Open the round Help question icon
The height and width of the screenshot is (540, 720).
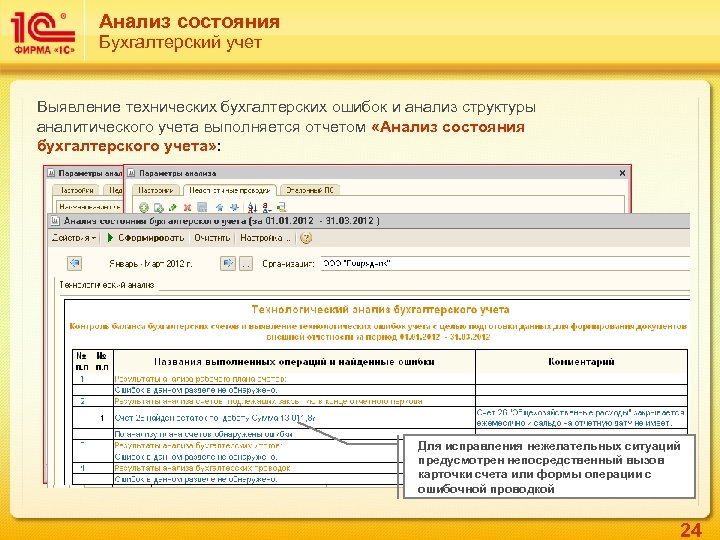click(306, 238)
